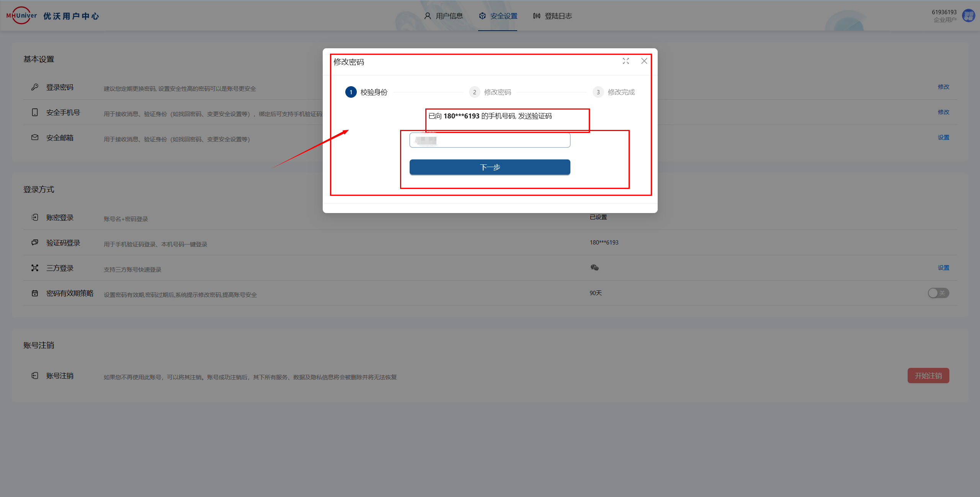Click the 开始注销 button

pos(928,376)
